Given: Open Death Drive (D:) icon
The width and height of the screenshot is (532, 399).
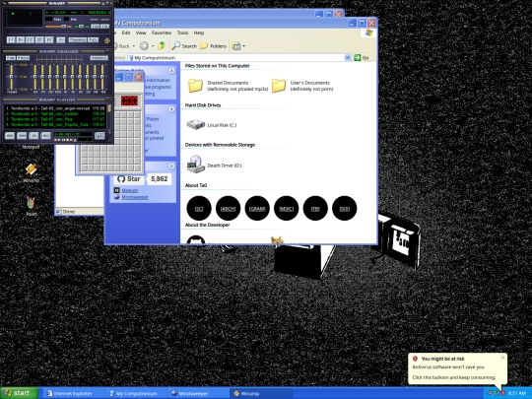Looking at the screenshot, I should tap(214, 165).
